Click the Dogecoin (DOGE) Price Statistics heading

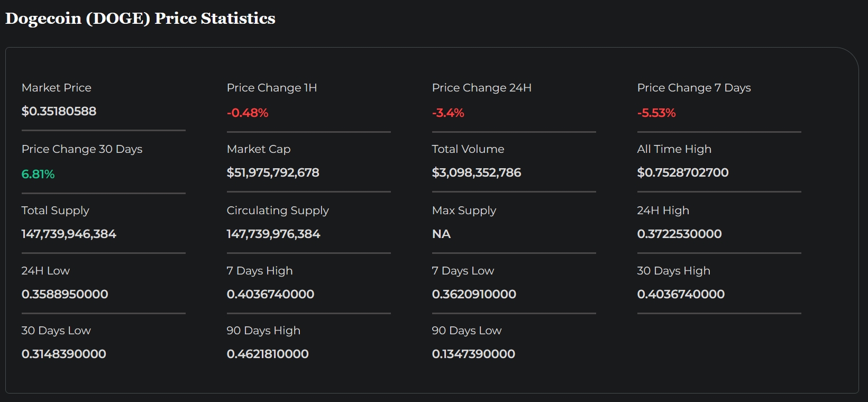140,19
